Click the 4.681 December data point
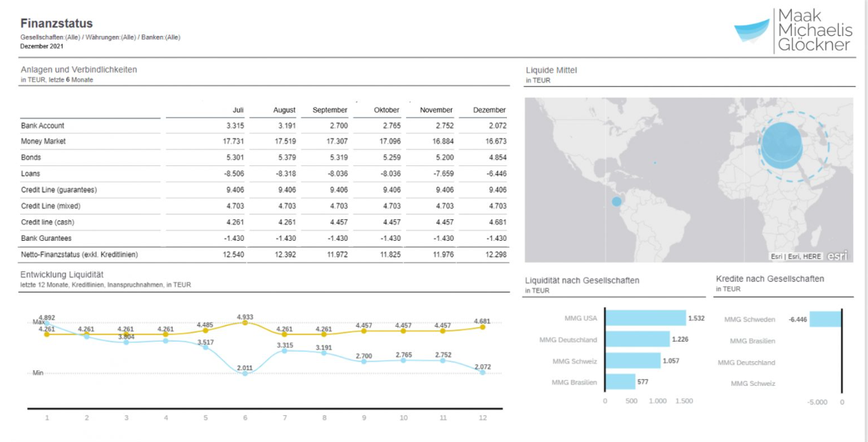868x442 pixels. [x=482, y=326]
